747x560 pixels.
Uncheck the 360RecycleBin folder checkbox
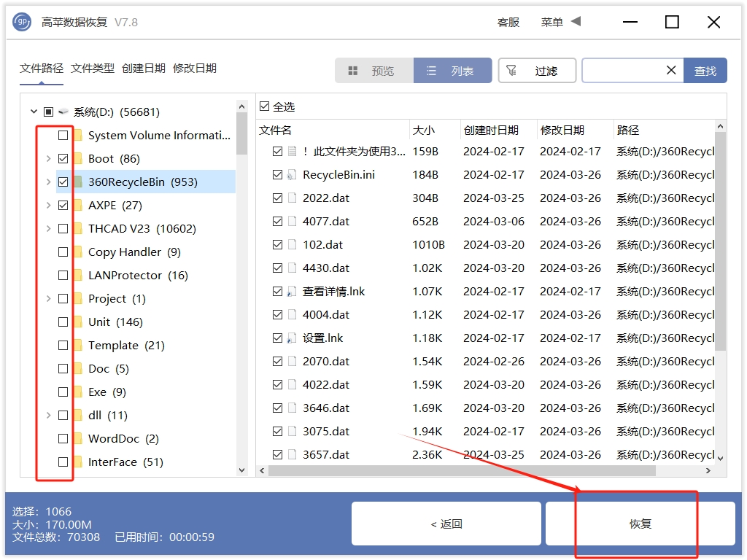click(x=63, y=182)
